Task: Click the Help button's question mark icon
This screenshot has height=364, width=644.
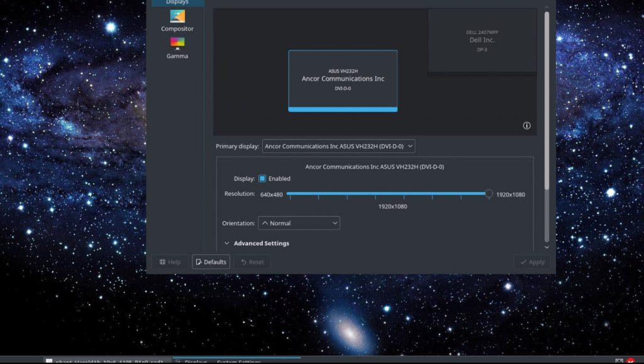Action: click(x=162, y=261)
